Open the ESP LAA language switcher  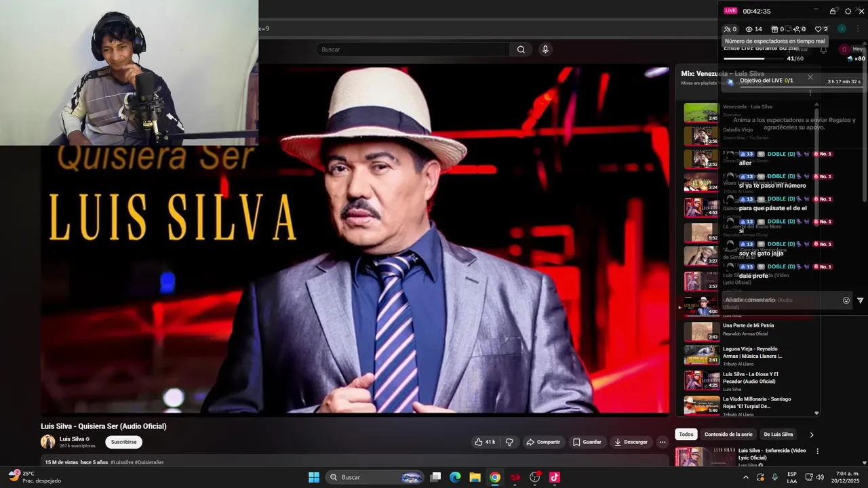pyautogui.click(x=792, y=477)
